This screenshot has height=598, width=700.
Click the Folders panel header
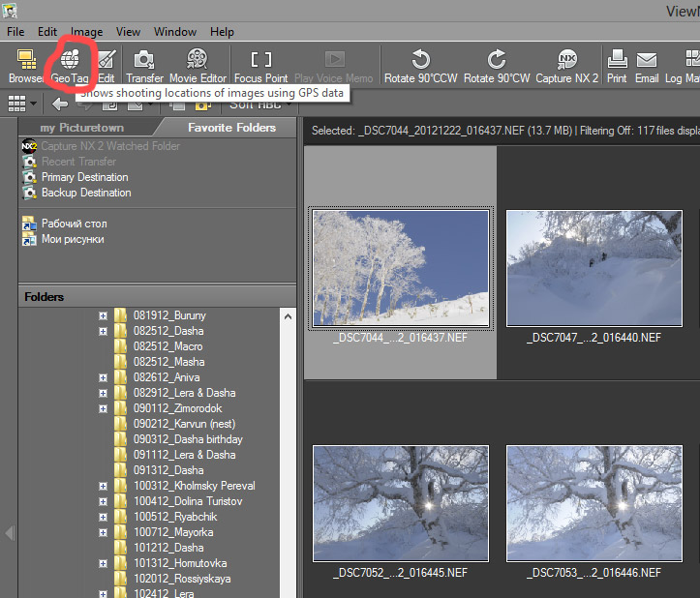[157, 297]
